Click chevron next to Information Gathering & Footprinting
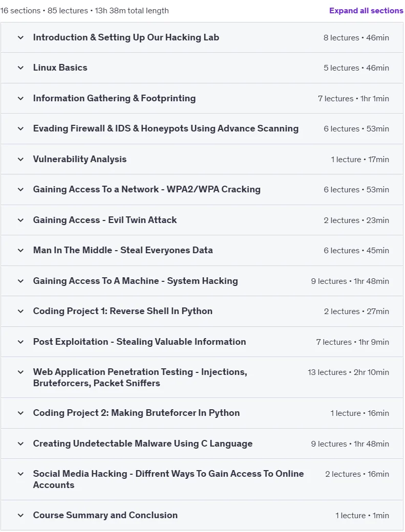The image size is (405, 532). tap(20, 98)
